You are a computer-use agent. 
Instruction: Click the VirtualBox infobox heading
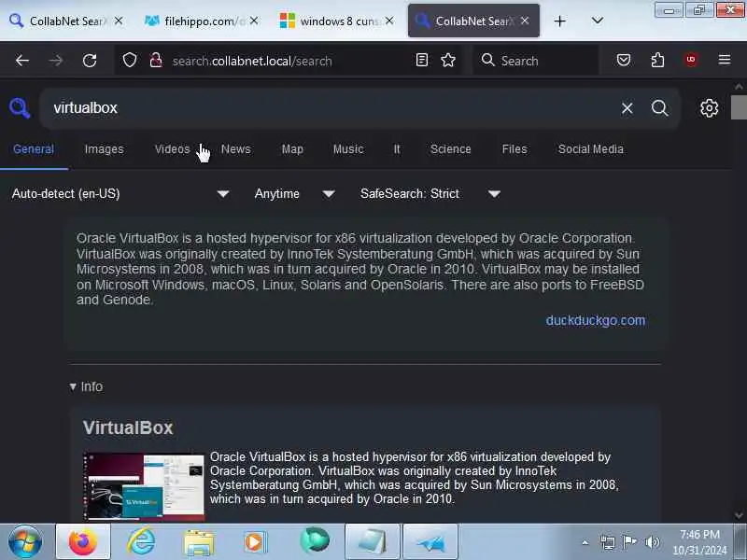coord(128,427)
